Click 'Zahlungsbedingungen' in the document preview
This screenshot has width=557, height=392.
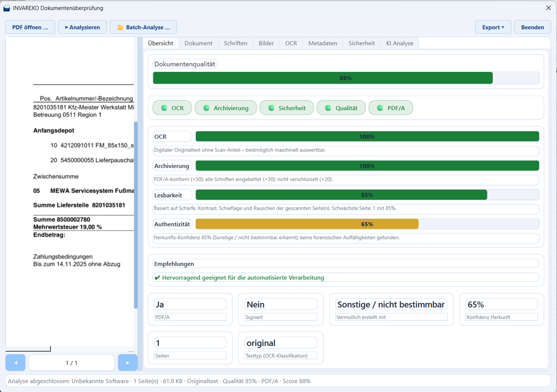[x=63, y=257]
